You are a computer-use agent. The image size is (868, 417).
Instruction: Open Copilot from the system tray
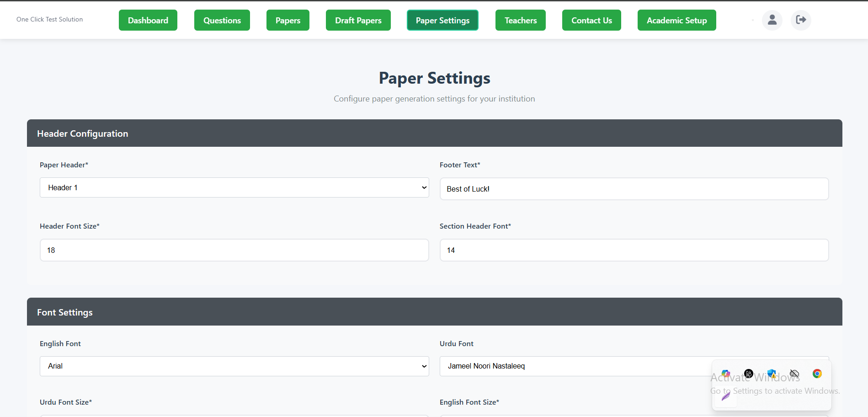click(x=726, y=374)
